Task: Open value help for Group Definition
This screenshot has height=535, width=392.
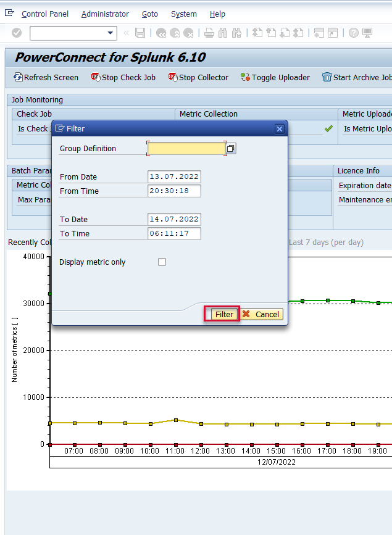Action: [x=231, y=149]
